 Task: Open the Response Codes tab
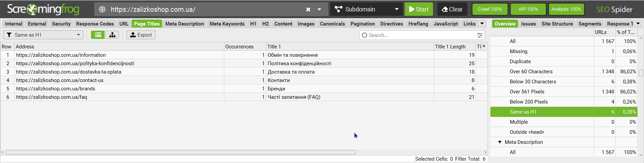click(95, 24)
